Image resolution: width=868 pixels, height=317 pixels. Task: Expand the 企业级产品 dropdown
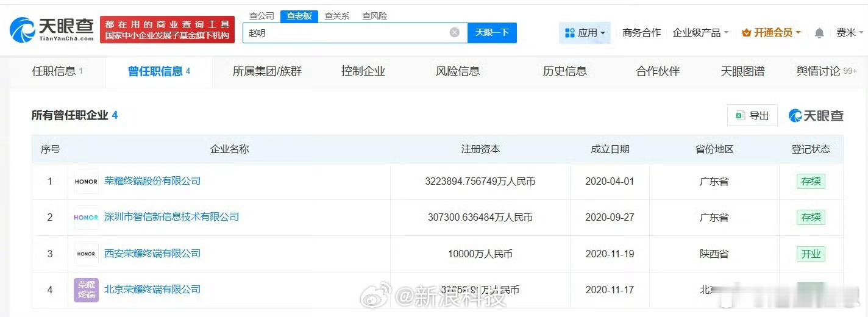click(700, 33)
